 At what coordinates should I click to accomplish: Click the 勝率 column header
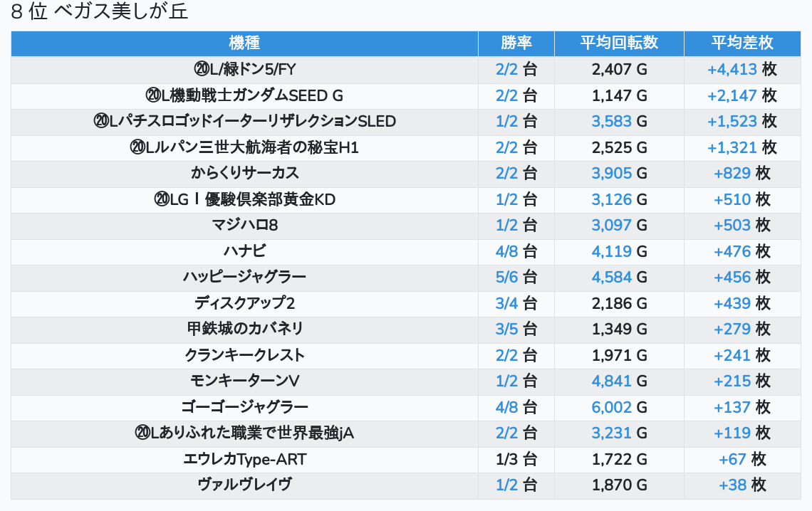click(x=516, y=43)
